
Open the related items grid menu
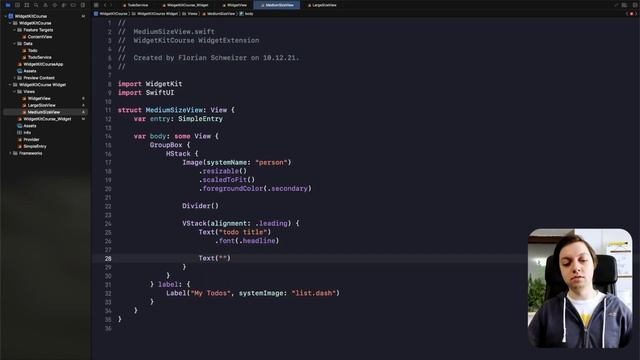click(96, 5)
